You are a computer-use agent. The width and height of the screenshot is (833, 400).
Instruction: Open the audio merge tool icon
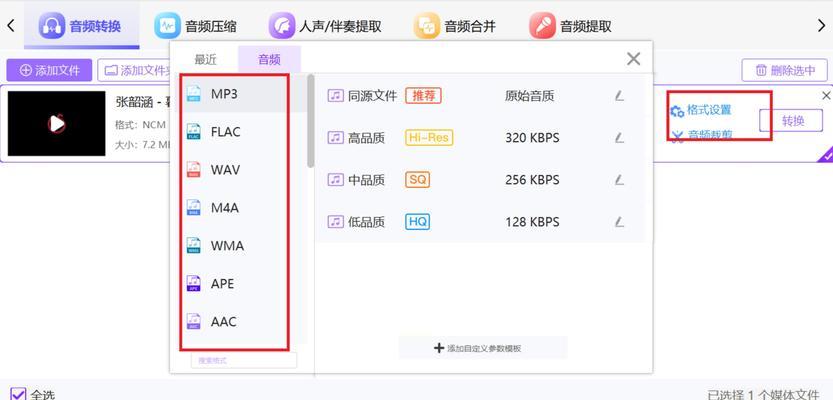coord(427,25)
